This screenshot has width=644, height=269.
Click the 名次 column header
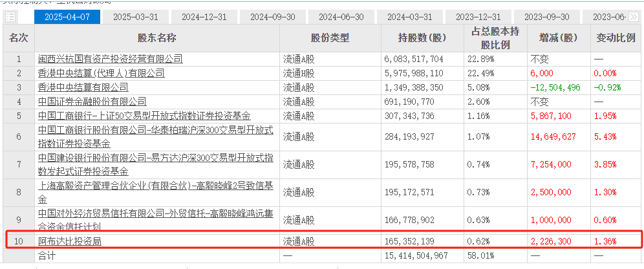click(x=19, y=38)
